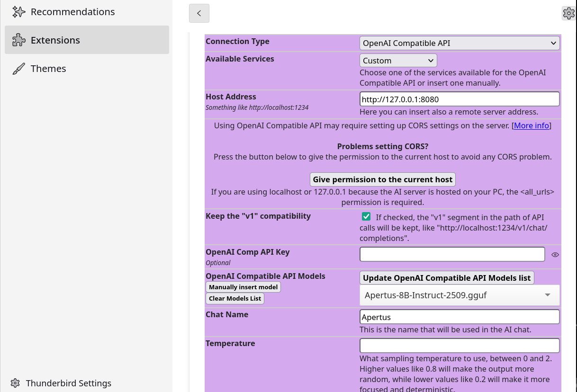The width and height of the screenshot is (577, 392).
Task: Click the Extensions puzzle piece icon
Action: [x=18, y=40]
